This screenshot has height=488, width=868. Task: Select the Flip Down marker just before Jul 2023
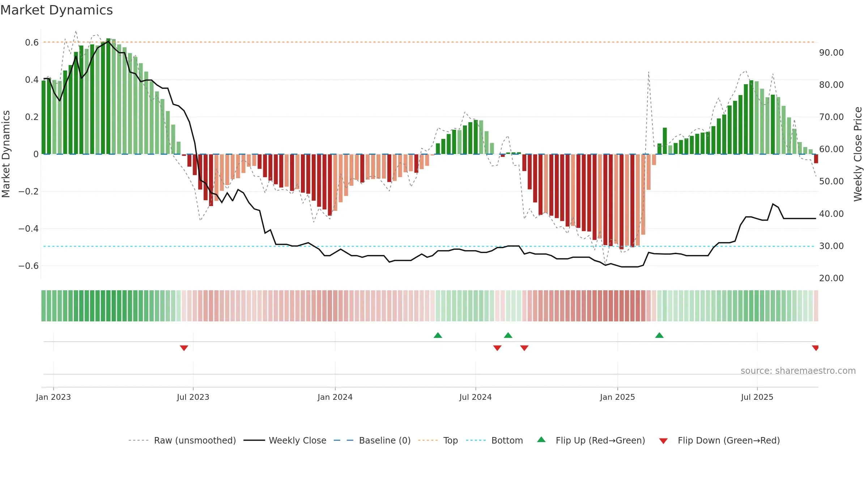(184, 348)
